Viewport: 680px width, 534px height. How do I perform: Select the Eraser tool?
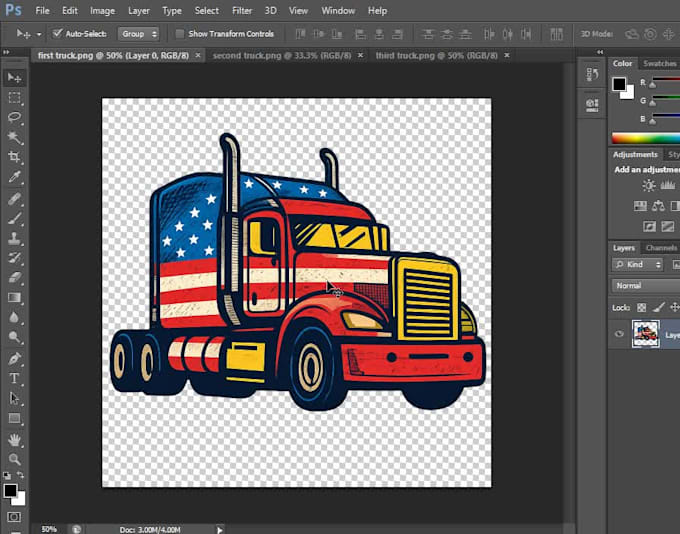[x=14, y=277]
